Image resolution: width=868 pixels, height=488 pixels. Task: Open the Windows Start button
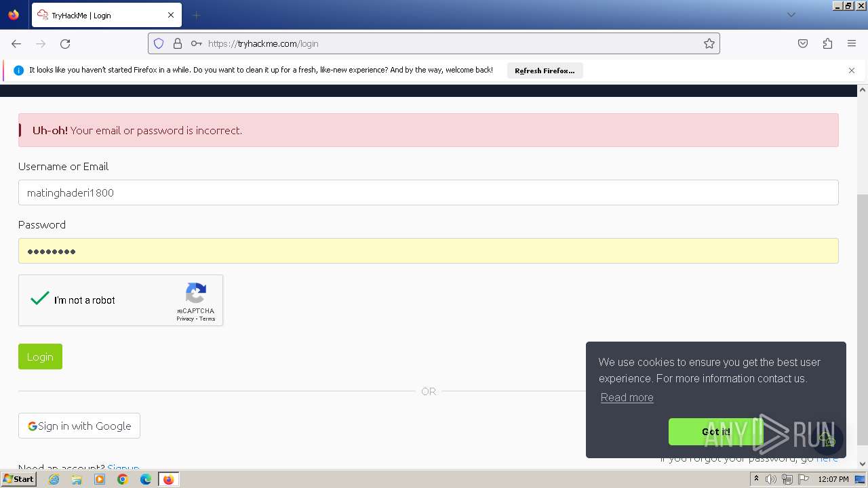[19, 479]
